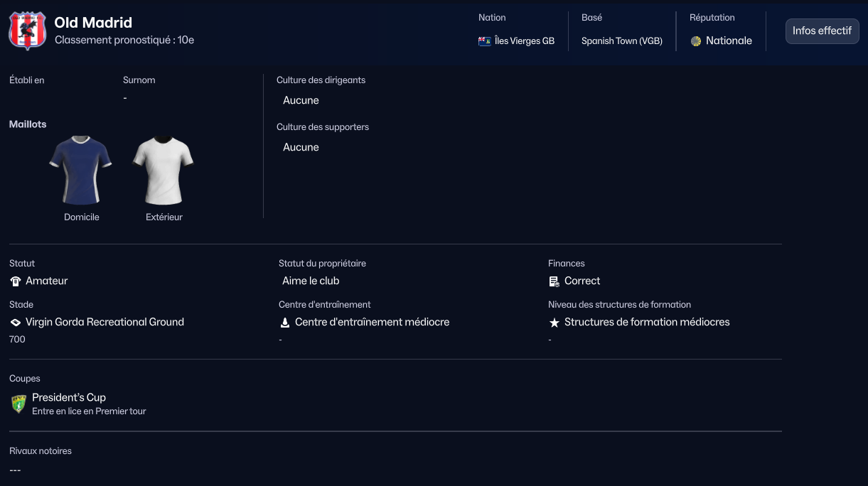Click the stadium icon beside Virgin Gorda
Viewport: 868px width, 486px height.
[x=16, y=323]
